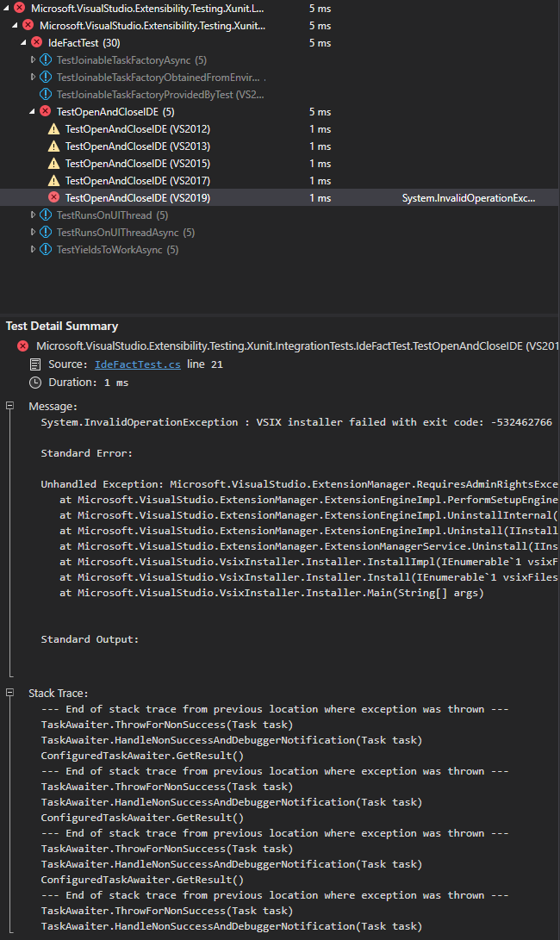Image resolution: width=560 pixels, height=940 pixels.
Task: Open the IdeFactTest.cs source link
Action: click(x=137, y=364)
